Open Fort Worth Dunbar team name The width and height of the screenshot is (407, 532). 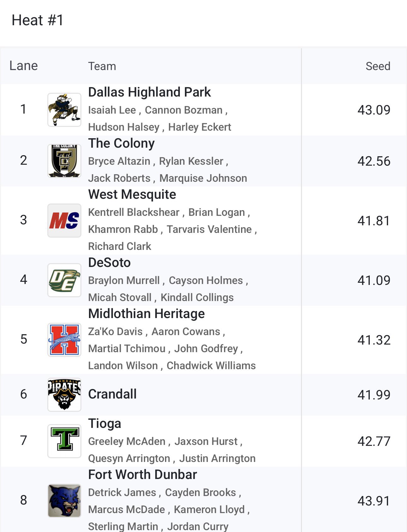point(143,475)
